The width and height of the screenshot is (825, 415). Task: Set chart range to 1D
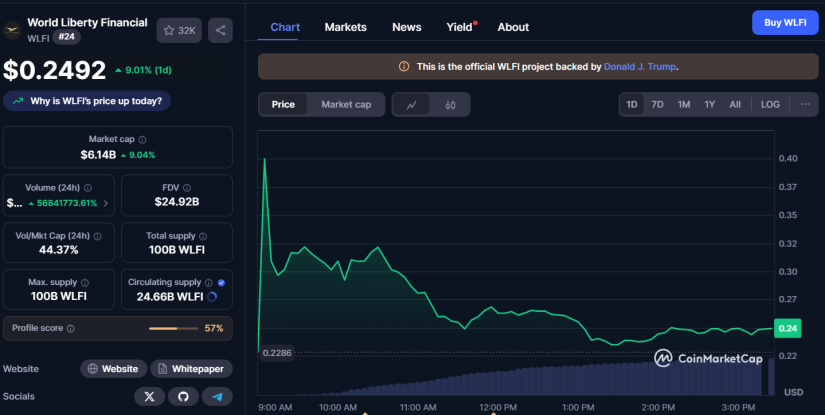pos(631,104)
